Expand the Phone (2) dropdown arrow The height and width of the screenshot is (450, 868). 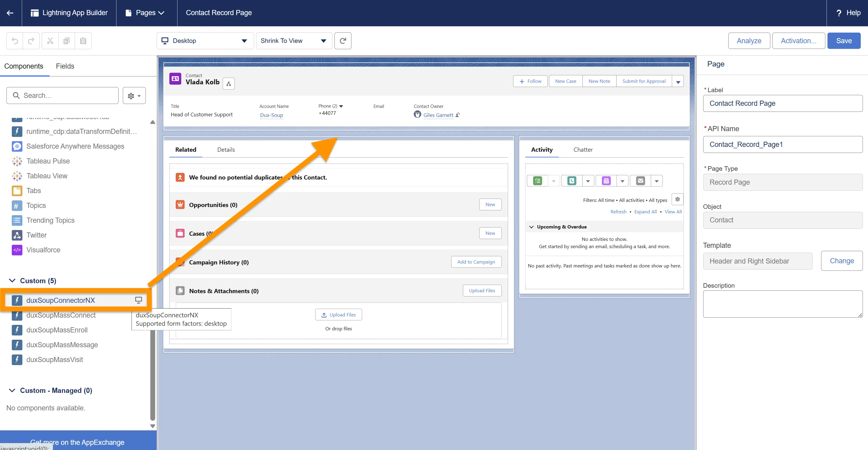pyautogui.click(x=341, y=106)
